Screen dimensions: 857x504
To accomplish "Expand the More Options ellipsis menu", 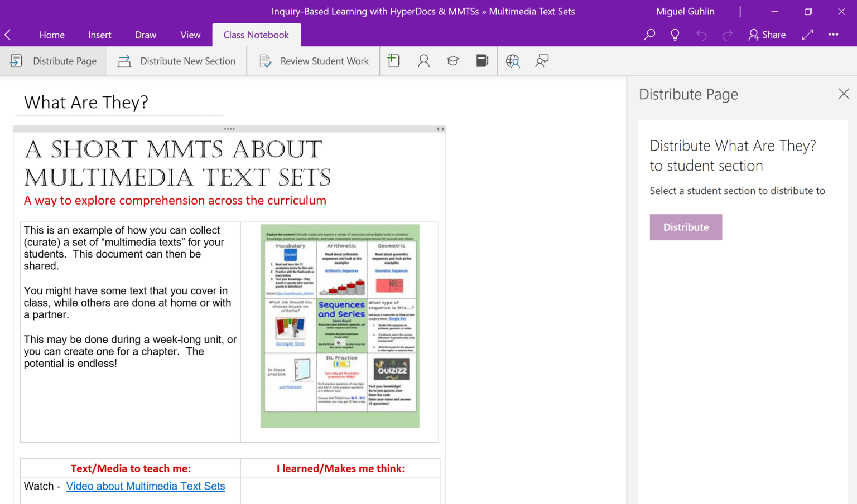I will [x=833, y=35].
